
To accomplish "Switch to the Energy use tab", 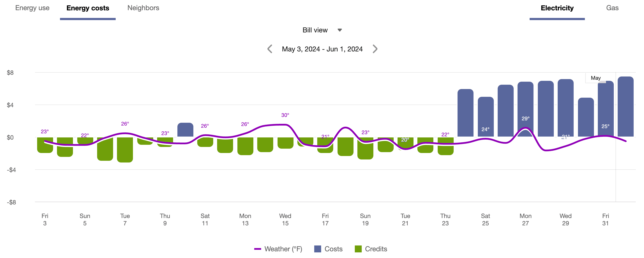I will point(33,8).
